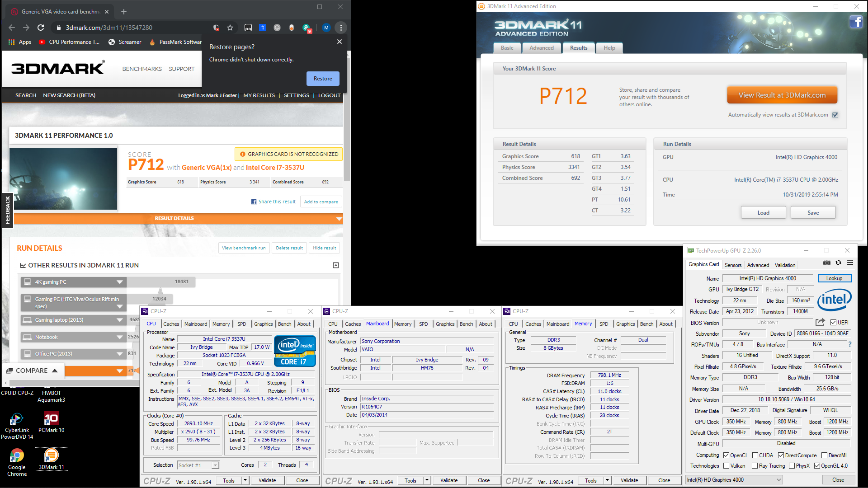868x488 pixels.
Task: Click the site security padlock icon
Action: [x=58, y=28]
